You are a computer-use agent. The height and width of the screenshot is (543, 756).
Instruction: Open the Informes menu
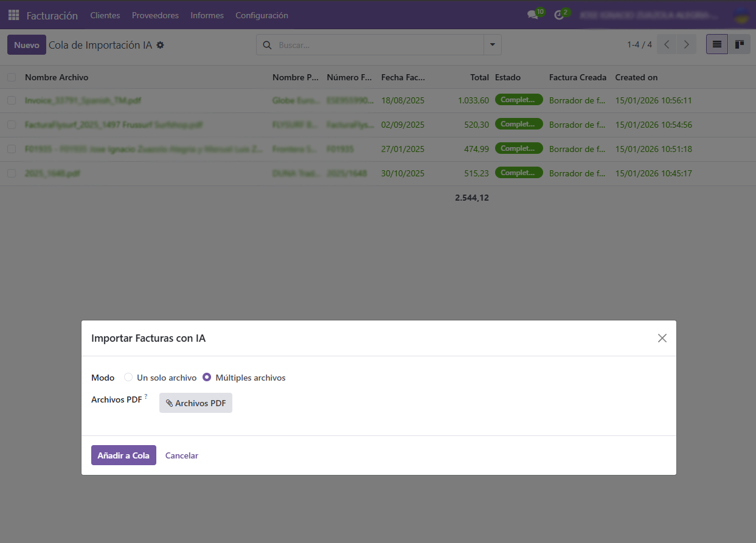pos(207,15)
